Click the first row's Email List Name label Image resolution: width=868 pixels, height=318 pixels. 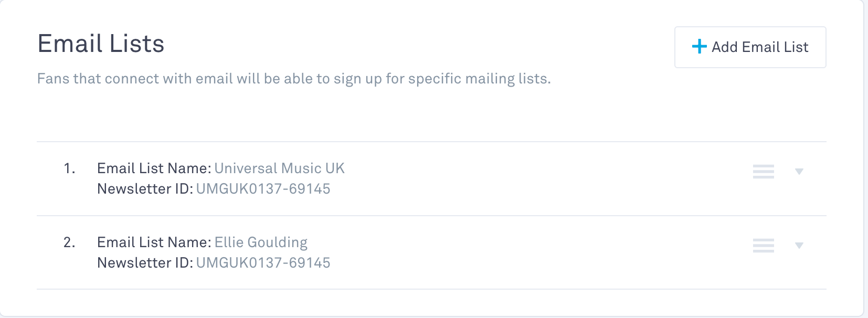154,168
